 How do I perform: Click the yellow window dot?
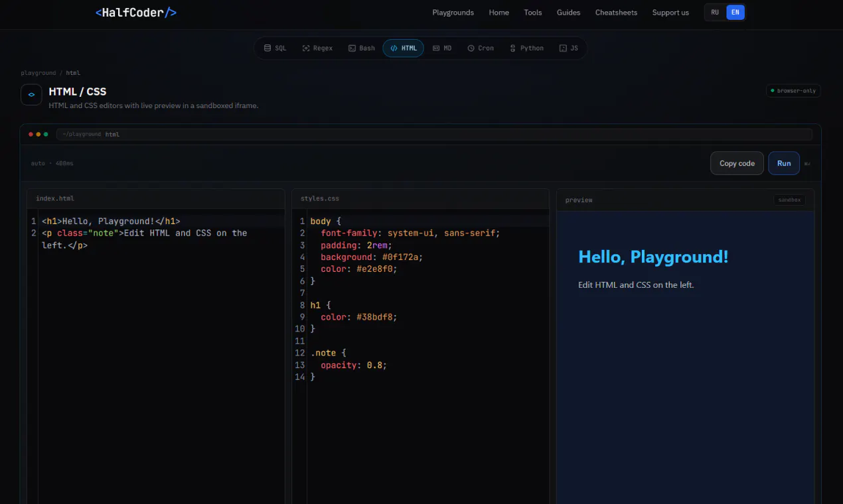[38, 134]
